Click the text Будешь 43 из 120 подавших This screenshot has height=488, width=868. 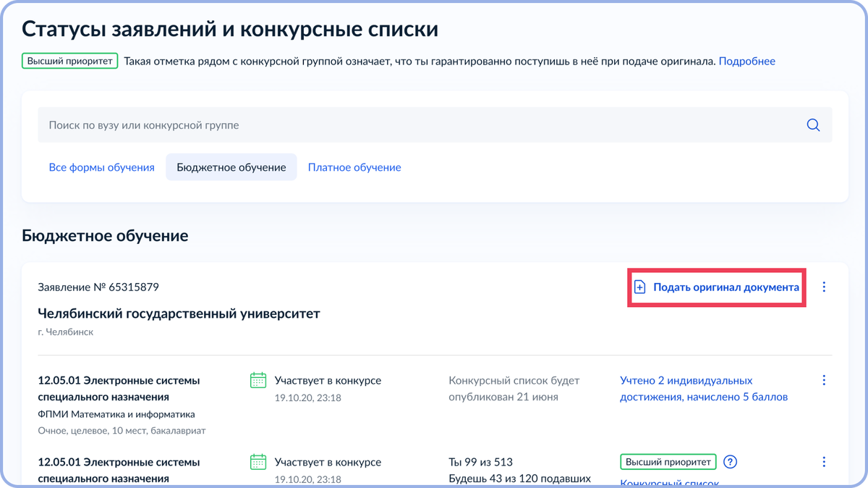pyautogui.click(x=520, y=479)
